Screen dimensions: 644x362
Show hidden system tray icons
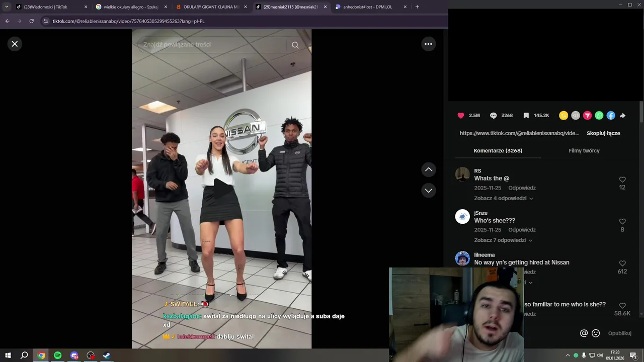coord(568,355)
